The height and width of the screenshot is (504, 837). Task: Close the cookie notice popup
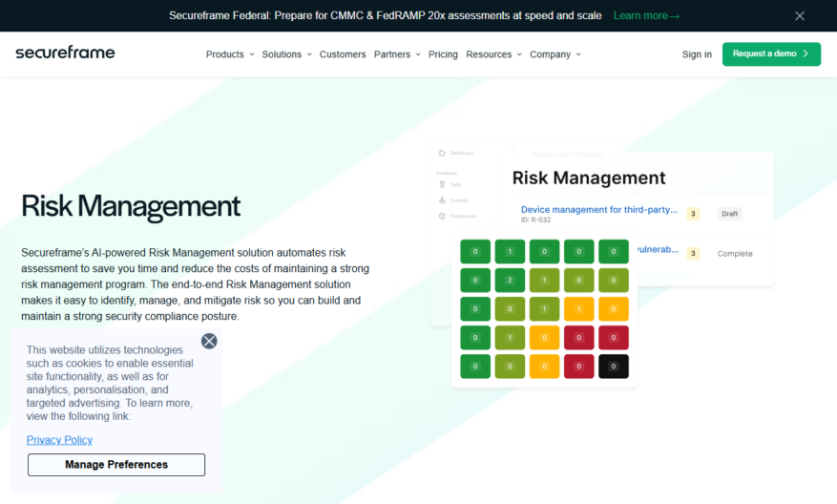[209, 341]
